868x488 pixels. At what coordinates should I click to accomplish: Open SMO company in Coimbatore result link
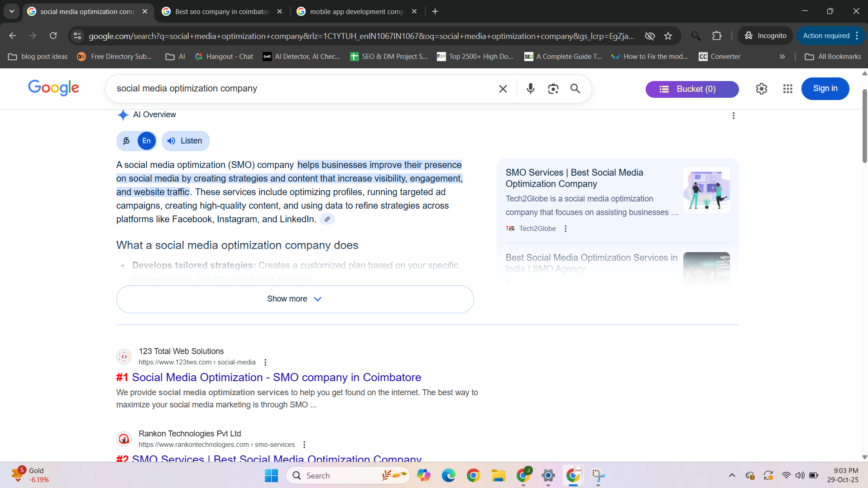tap(276, 377)
